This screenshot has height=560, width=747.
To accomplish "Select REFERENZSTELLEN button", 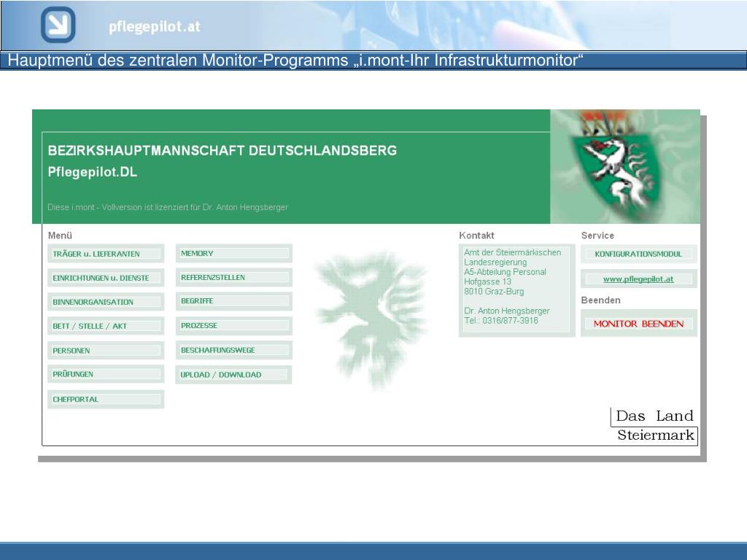I will 234,277.
